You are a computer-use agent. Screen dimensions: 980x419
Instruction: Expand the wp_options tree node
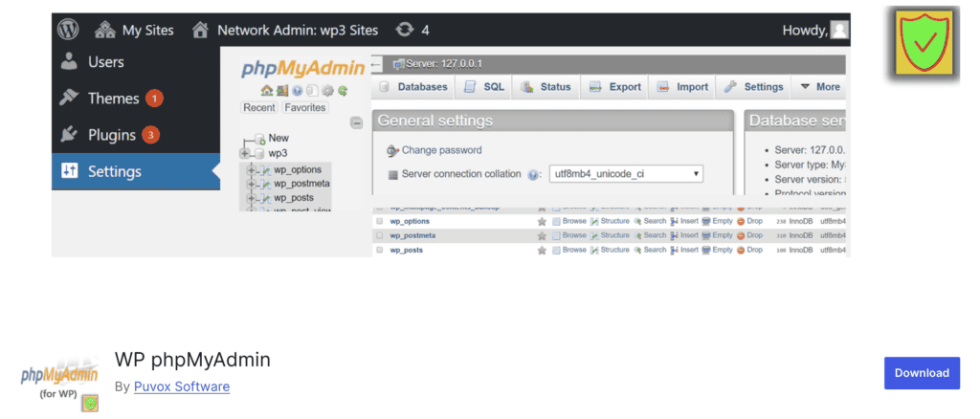252,170
